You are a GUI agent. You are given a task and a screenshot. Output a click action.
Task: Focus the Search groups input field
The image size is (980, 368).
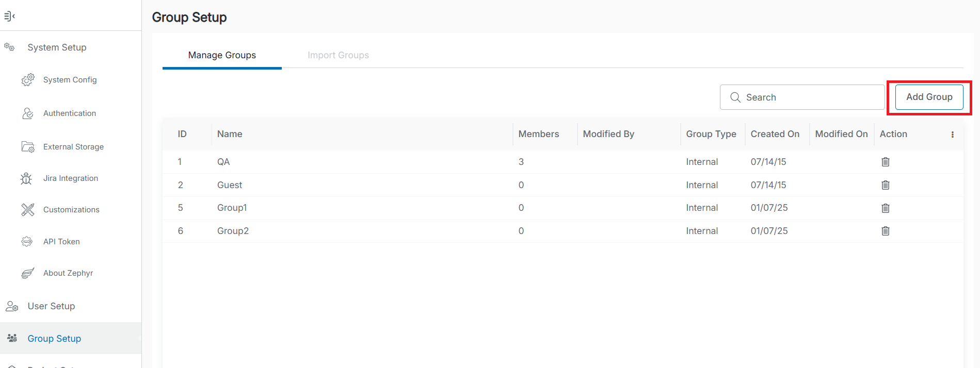[x=810, y=97]
